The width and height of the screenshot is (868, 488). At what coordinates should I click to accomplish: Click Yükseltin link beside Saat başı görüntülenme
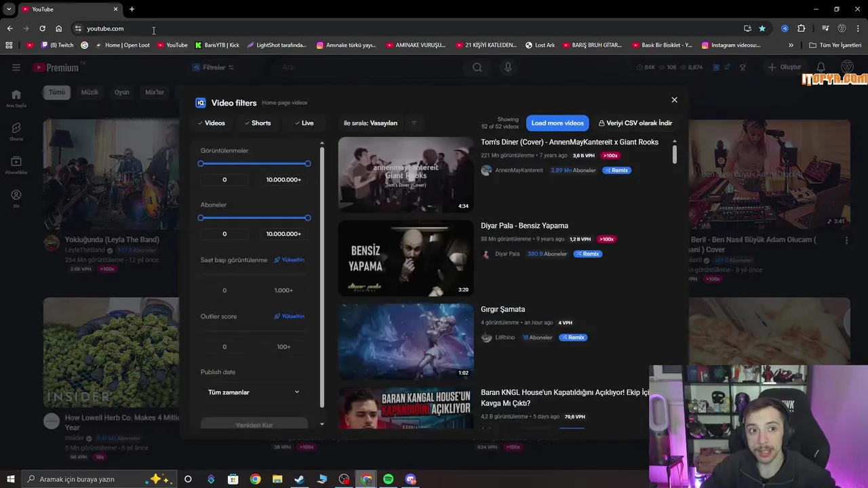click(289, 260)
